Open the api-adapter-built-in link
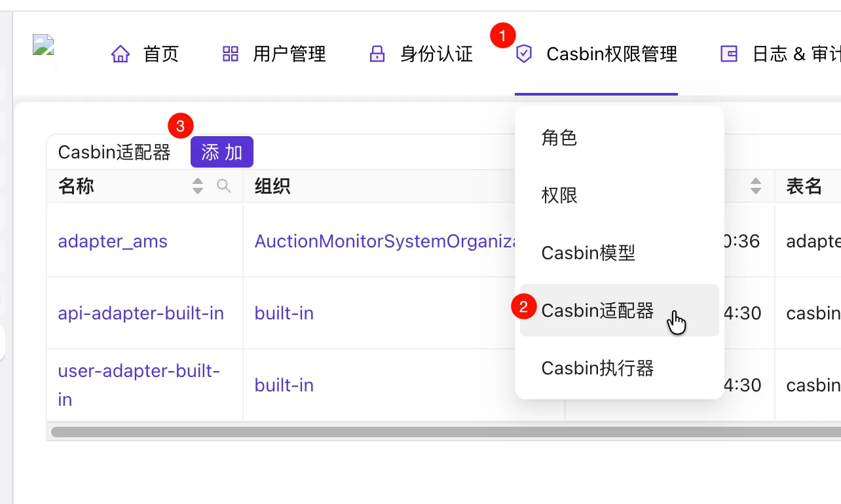 pyautogui.click(x=141, y=314)
